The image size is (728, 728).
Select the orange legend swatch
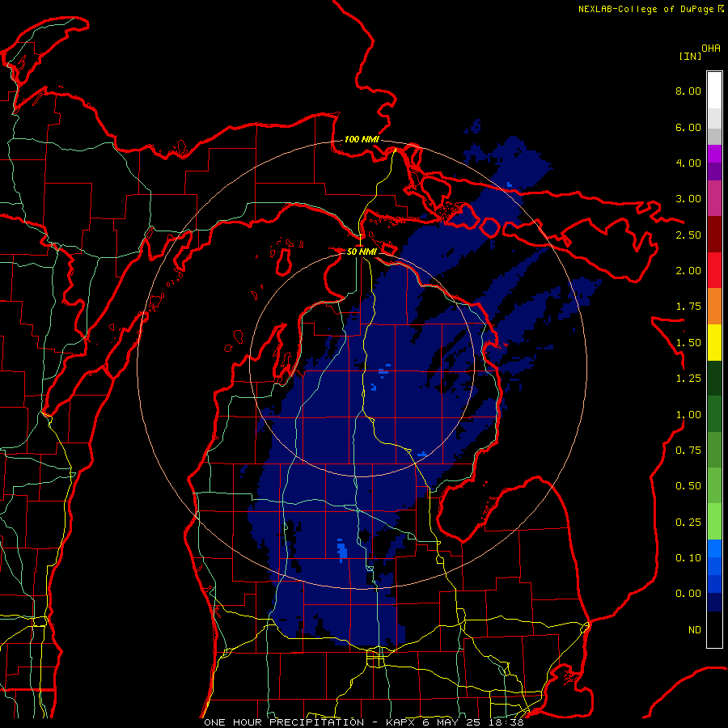click(x=714, y=307)
